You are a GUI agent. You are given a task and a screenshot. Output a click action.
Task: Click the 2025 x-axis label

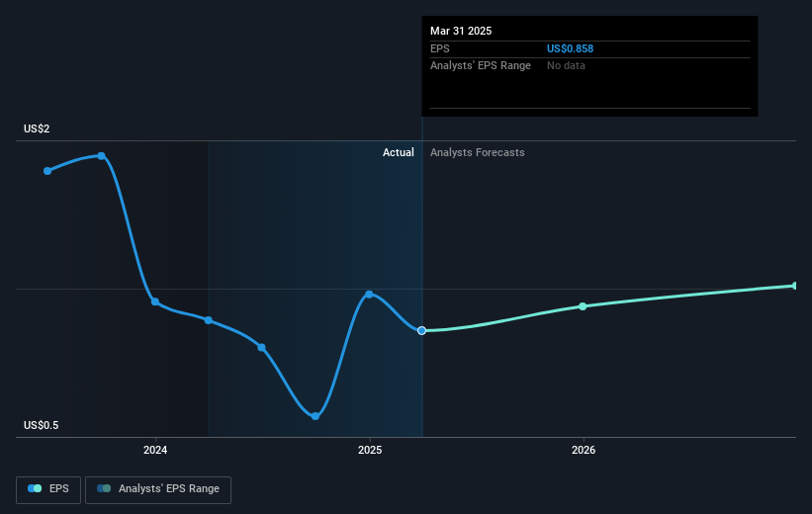click(x=370, y=450)
